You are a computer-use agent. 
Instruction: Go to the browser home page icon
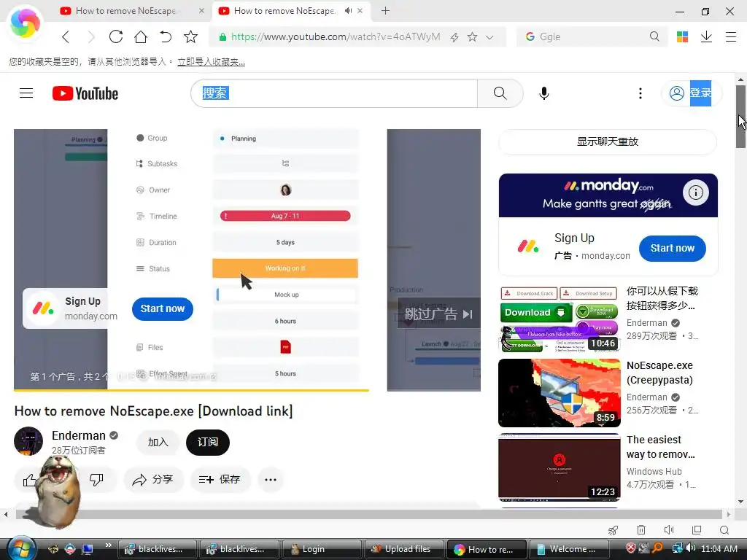coord(141,36)
